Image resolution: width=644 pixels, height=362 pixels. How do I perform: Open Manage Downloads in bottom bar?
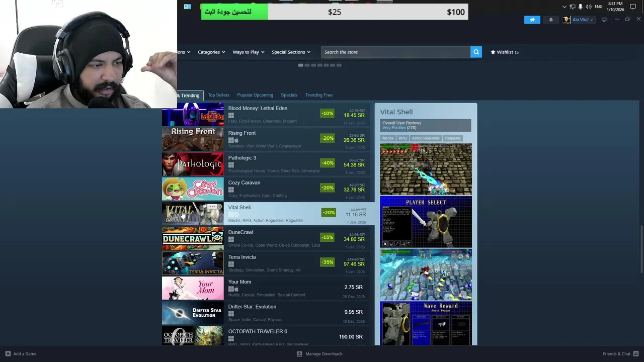point(320,353)
